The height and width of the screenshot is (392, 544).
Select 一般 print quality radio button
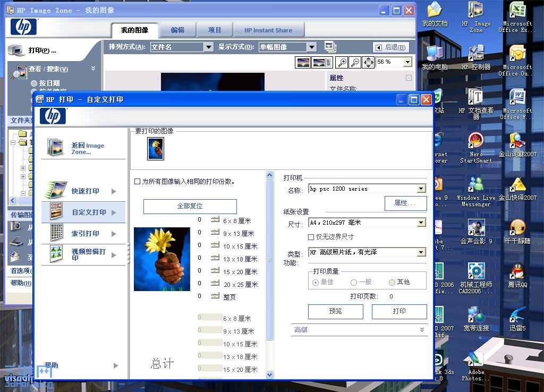tap(353, 283)
